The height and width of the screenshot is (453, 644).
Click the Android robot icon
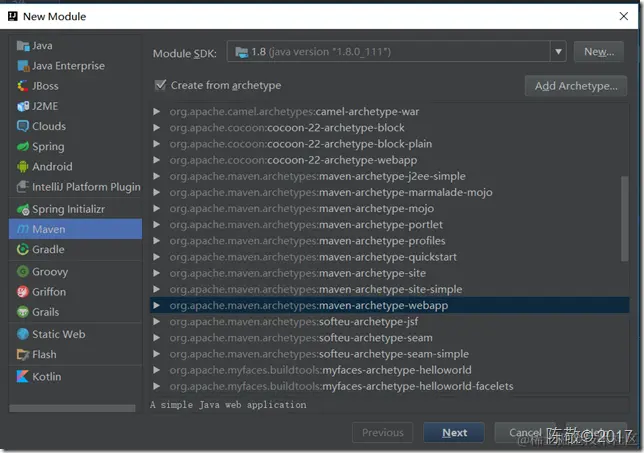click(x=23, y=166)
